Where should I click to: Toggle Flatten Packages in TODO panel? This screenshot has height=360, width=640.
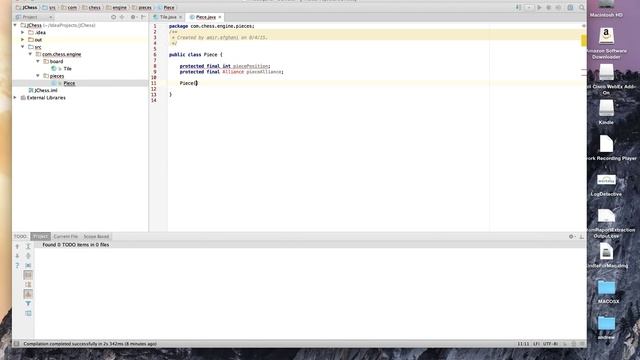(x=28, y=294)
